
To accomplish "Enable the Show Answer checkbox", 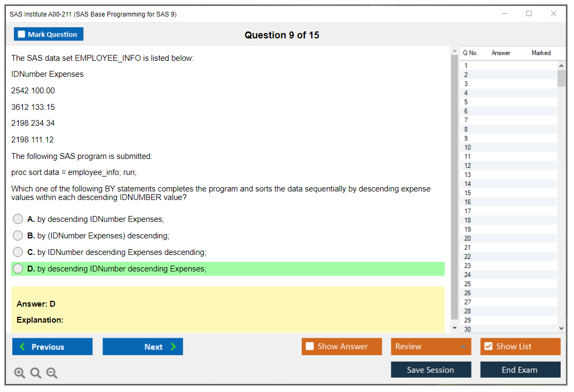I will point(310,347).
